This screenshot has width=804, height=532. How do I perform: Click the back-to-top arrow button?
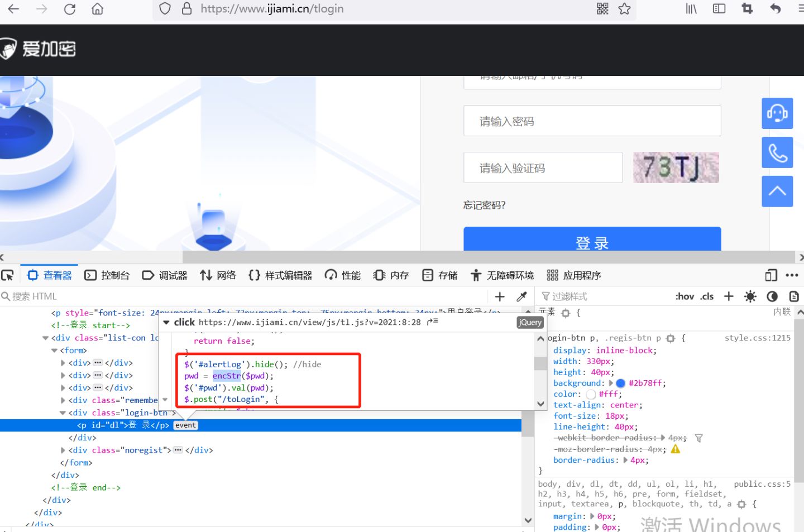(x=777, y=191)
